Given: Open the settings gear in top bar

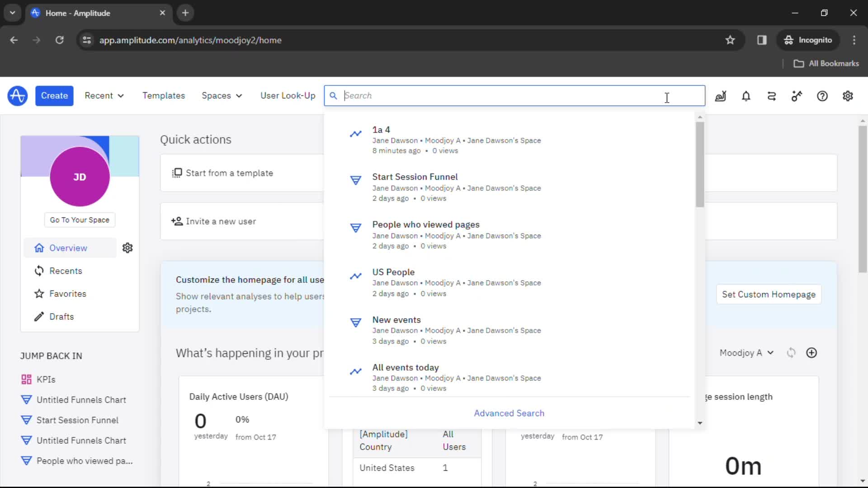Looking at the screenshot, I should (848, 96).
